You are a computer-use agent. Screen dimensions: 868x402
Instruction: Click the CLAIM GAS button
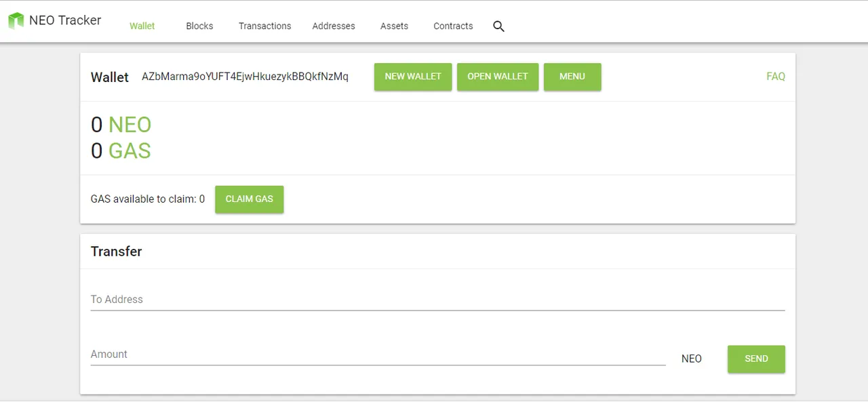click(250, 199)
